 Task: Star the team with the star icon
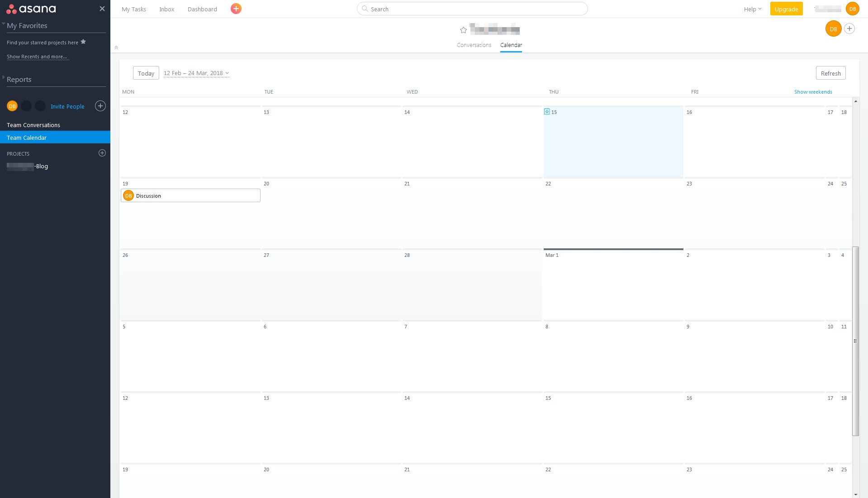click(463, 30)
